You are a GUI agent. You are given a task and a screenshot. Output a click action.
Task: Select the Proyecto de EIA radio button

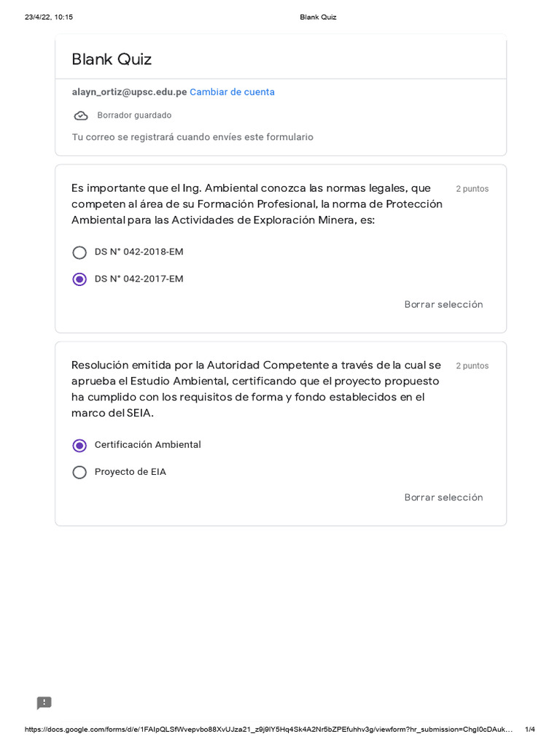(79, 473)
